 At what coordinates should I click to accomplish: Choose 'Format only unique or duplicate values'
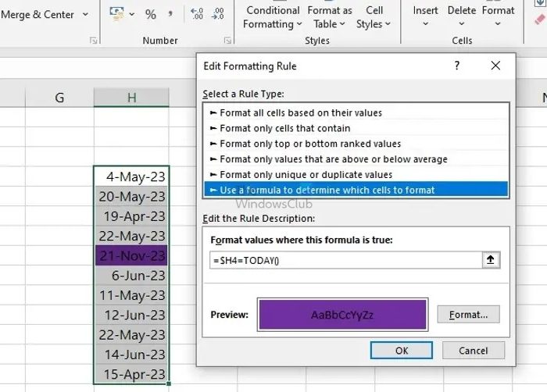[306, 174]
